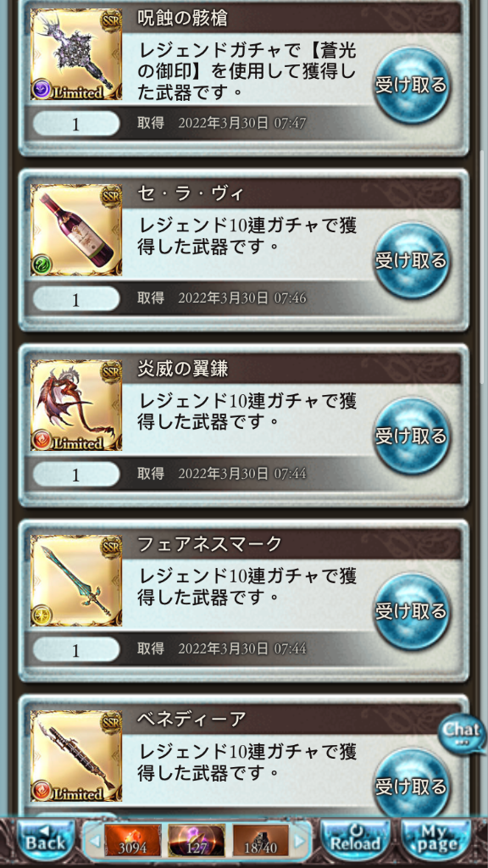Tap the 呪蝕の骸槍 weapon icon
The height and width of the screenshot is (868, 488).
76,54
